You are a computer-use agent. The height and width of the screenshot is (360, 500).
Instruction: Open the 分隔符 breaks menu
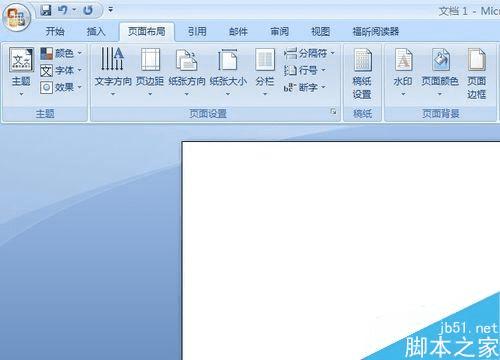tap(309, 53)
